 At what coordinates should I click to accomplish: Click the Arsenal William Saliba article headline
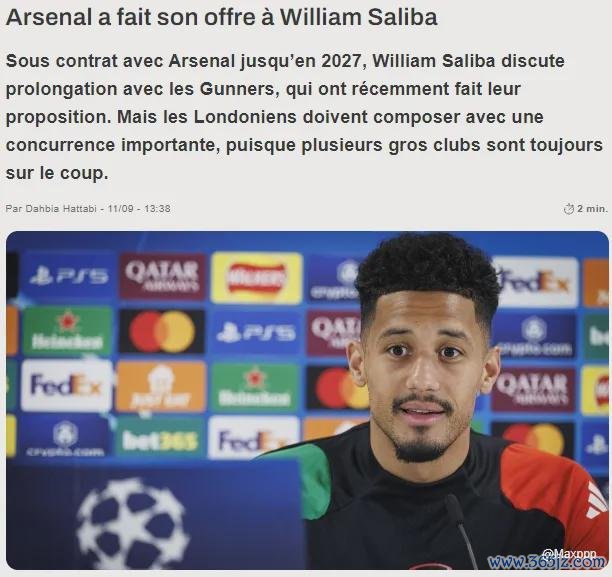[221, 17]
